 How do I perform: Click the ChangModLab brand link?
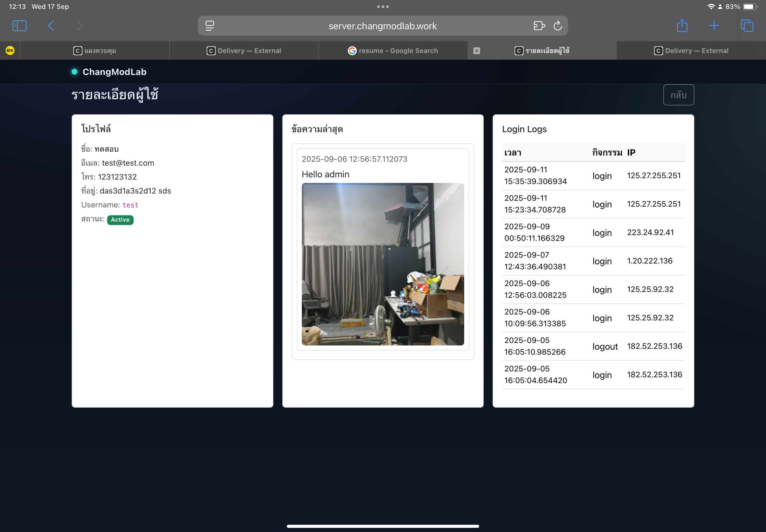click(x=114, y=72)
